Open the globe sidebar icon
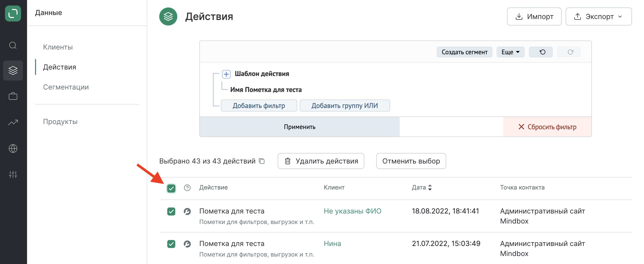 click(13, 148)
